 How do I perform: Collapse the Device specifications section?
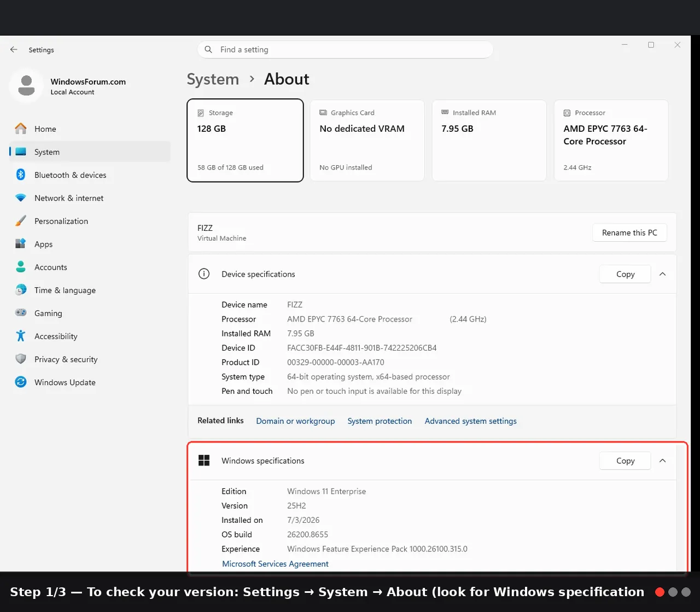pyautogui.click(x=662, y=274)
